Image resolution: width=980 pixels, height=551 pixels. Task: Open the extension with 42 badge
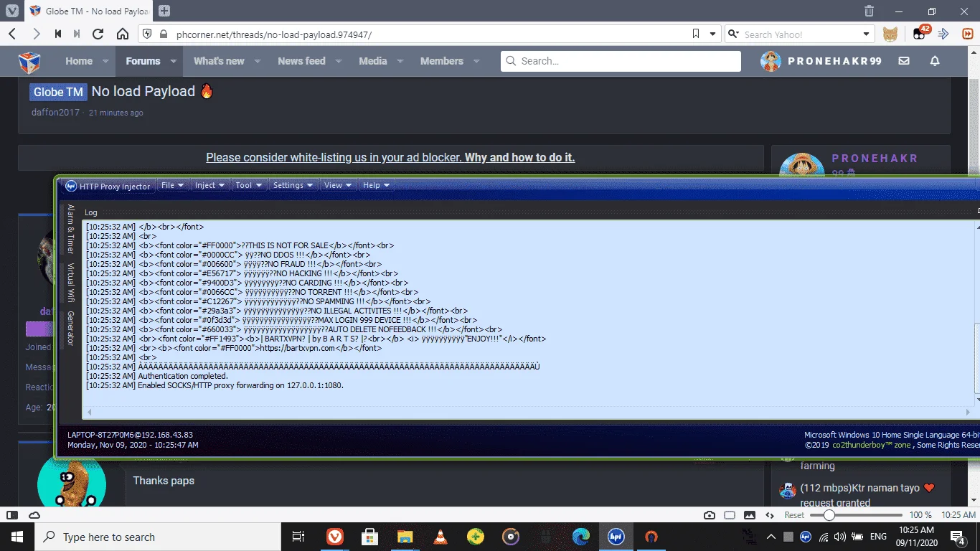(x=920, y=33)
